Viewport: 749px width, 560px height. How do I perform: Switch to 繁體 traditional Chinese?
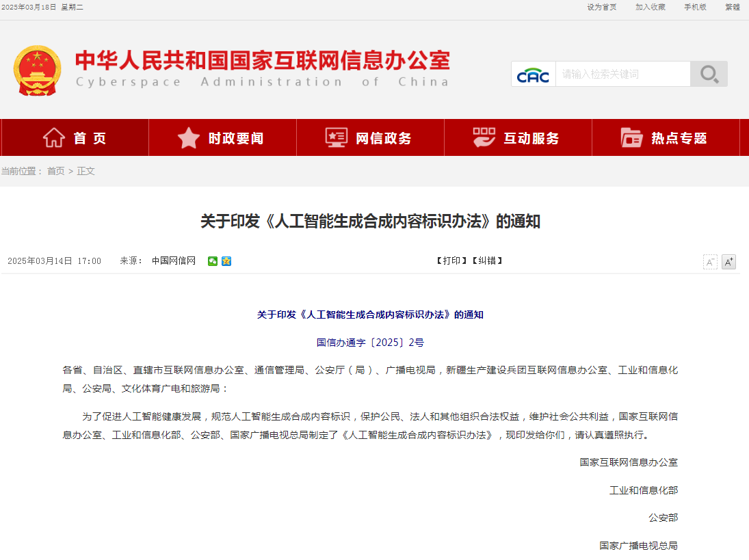(733, 7)
